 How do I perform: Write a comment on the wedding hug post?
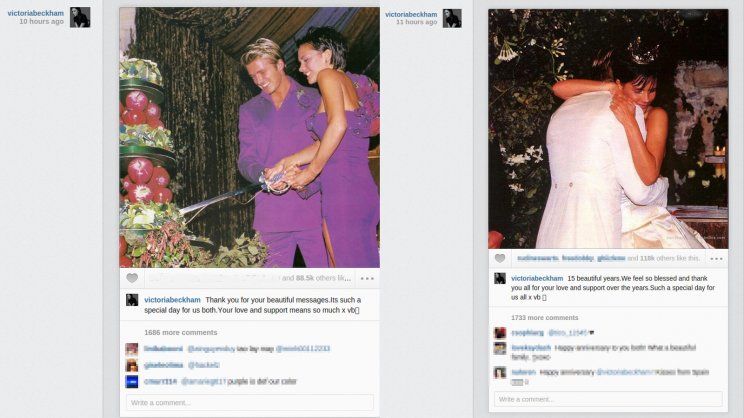click(x=608, y=399)
